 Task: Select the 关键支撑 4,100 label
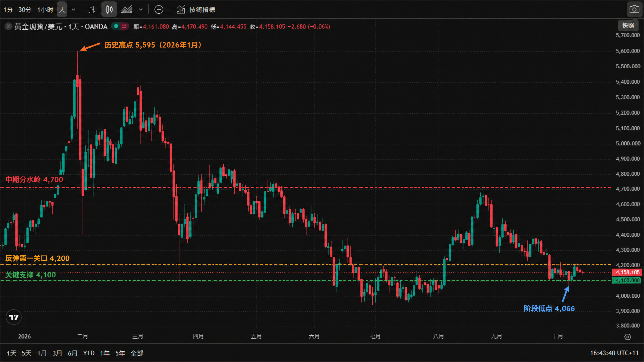[x=31, y=275]
